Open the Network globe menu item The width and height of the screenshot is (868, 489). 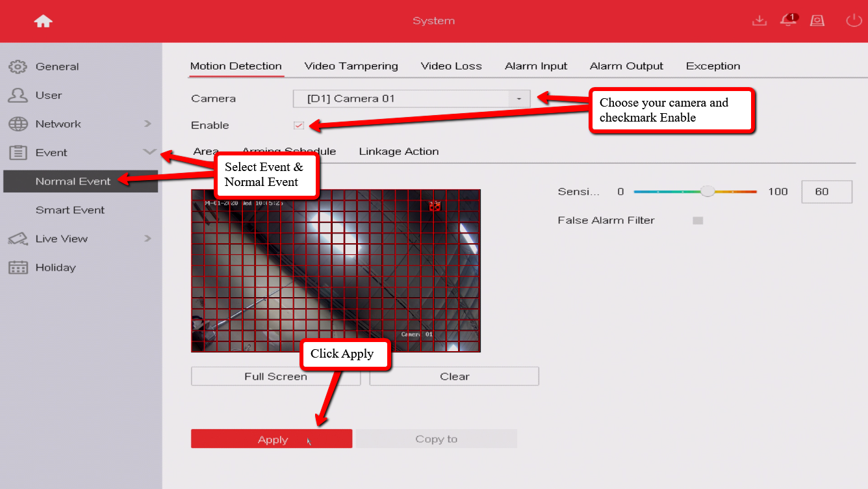click(18, 124)
